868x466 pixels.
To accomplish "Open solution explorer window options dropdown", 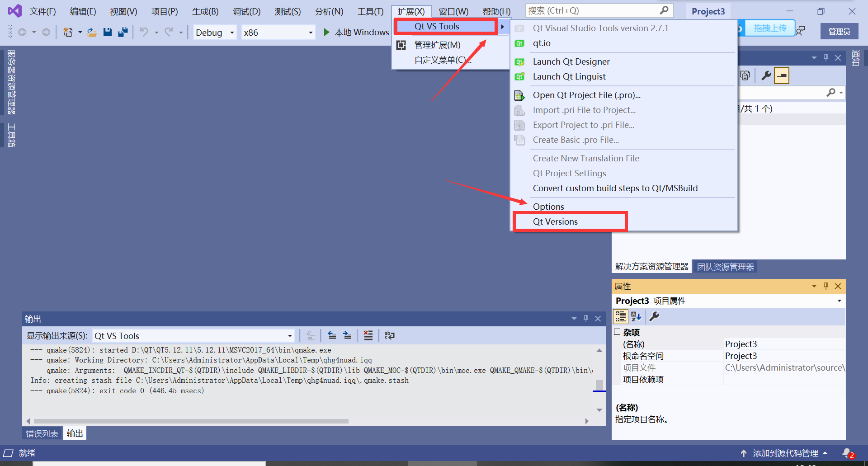I will click(x=814, y=58).
